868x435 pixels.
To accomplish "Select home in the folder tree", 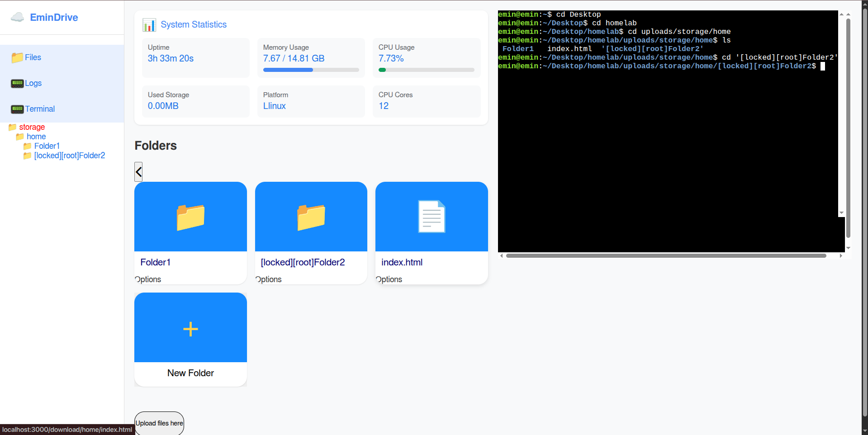I will click(36, 137).
